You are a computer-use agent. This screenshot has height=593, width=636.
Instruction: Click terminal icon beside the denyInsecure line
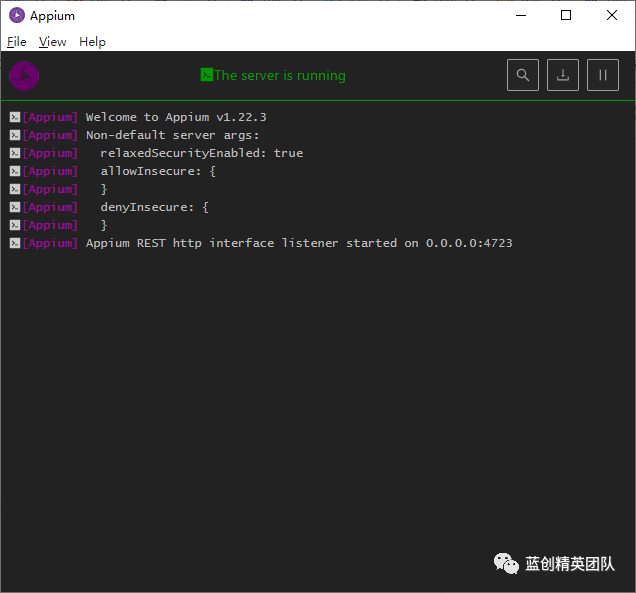pyautogui.click(x=15, y=207)
